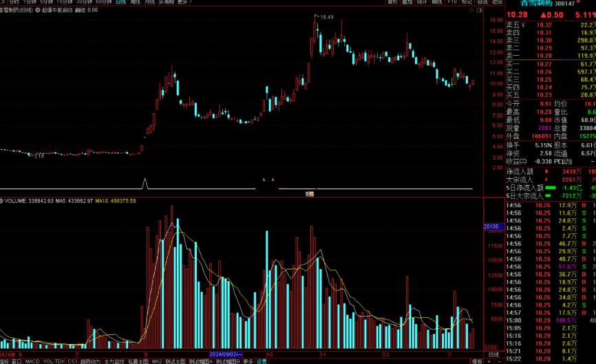This screenshot has height=364, width=596.
Task: Click the 买一 price 10.27 row
Action: click(551, 64)
